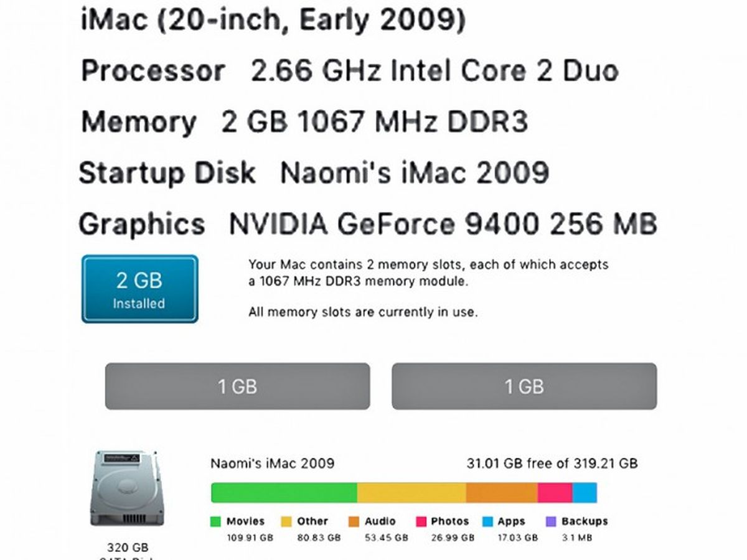Click the blue 2 GB Installed badge
747x560 pixels.
(x=140, y=289)
